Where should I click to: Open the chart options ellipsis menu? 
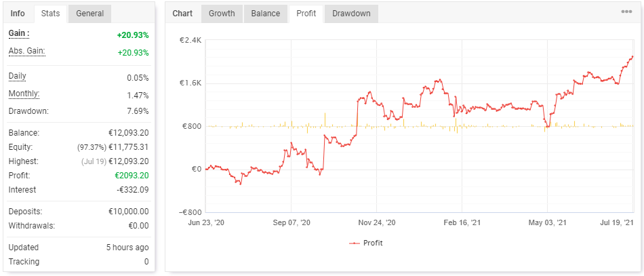pyautogui.click(x=626, y=12)
